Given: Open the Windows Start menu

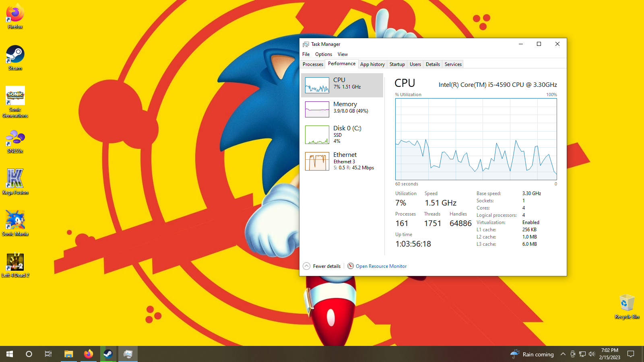Looking at the screenshot, I should [10, 354].
